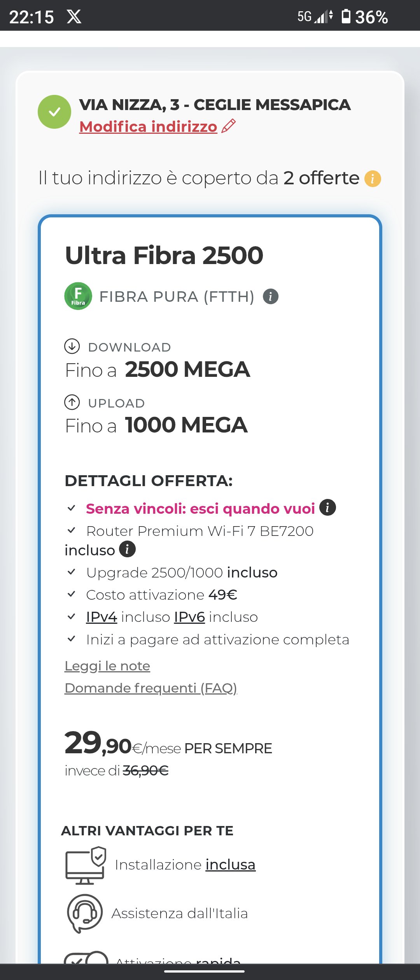Open the IPv6 link
Screen dimensions: 420x980
[x=189, y=617]
